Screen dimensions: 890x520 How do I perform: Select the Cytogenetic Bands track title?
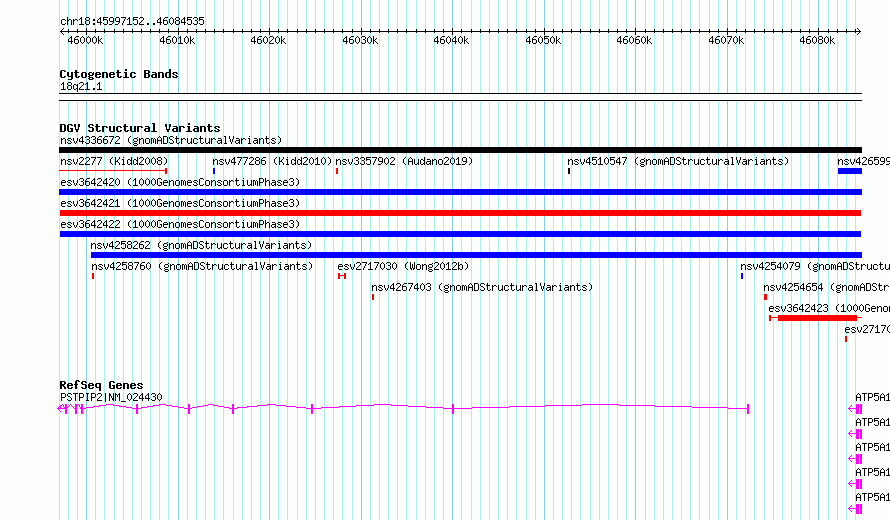pos(119,74)
